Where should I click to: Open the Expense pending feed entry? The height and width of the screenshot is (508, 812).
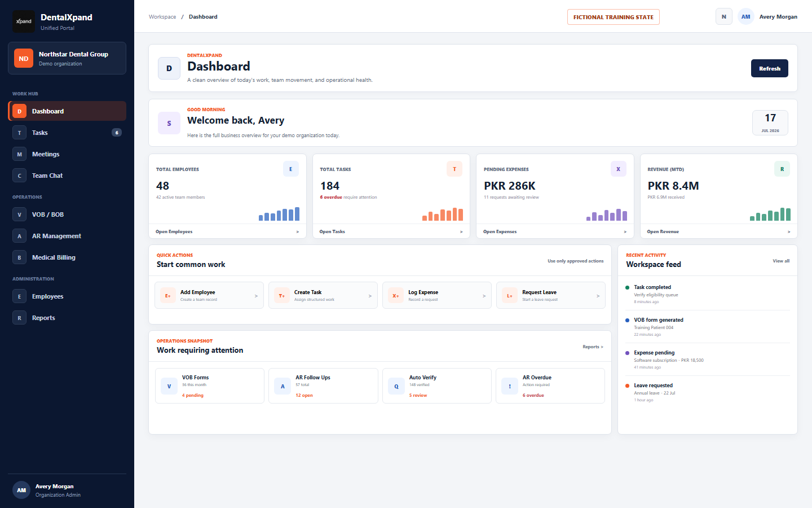707,360
